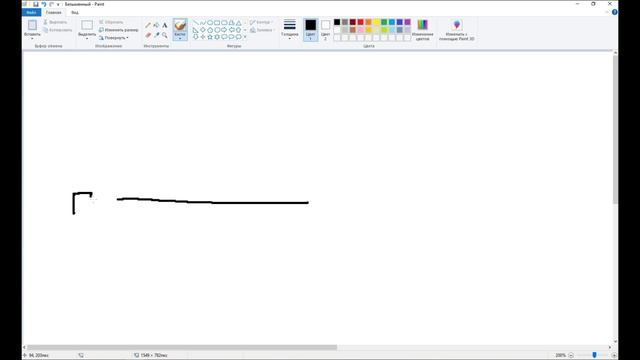Viewport: 640px width, 360px height.
Task: Expand the shapes gallery
Action: coord(245,37)
